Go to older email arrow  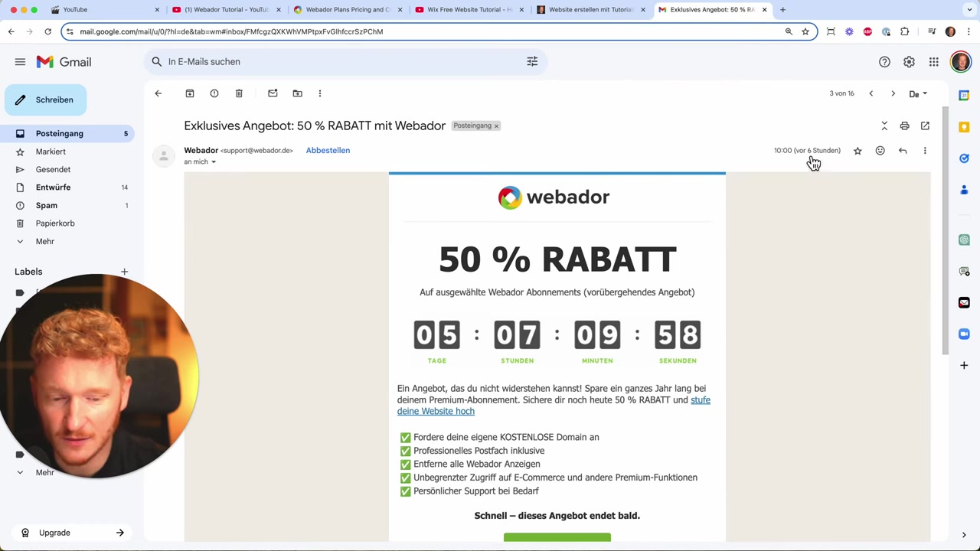click(893, 93)
